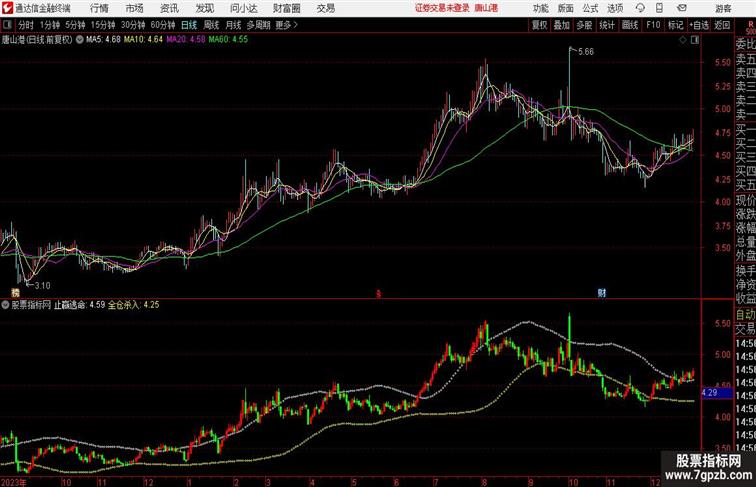Screen dimensions: 756x487
Task: Click the 叠加 overlay button
Action: click(561, 25)
